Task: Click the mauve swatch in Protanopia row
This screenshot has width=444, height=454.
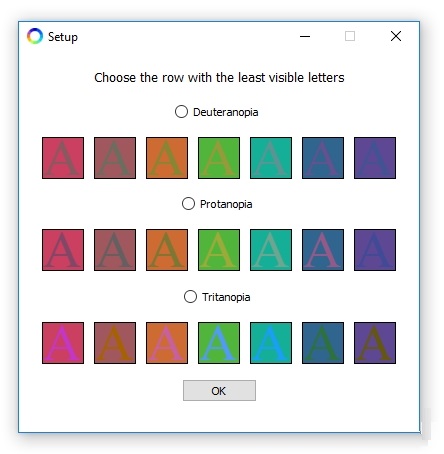Action: click(115, 250)
